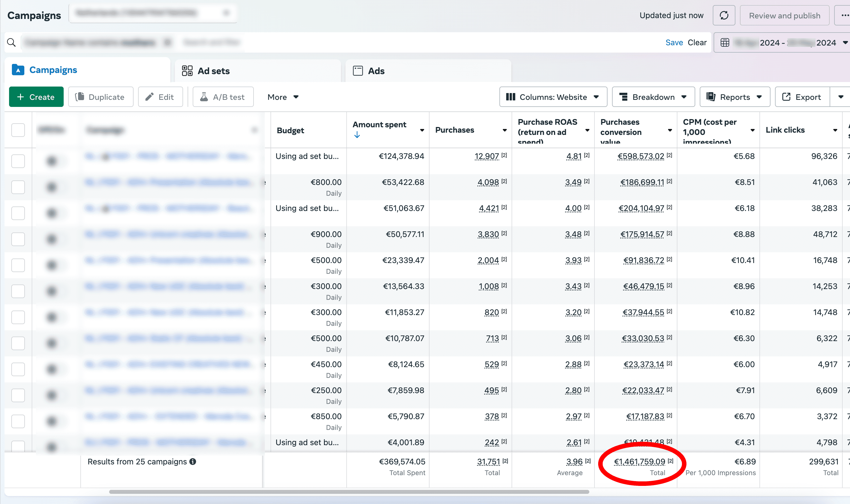Select the row with €124,378.94 spent
The width and height of the screenshot is (850, 504).
point(18,161)
